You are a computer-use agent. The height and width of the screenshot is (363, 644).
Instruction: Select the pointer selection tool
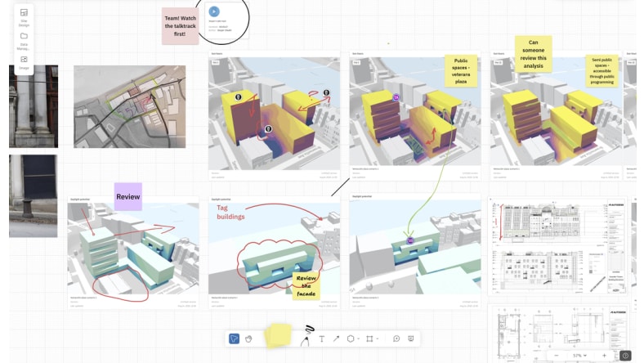pos(234,338)
